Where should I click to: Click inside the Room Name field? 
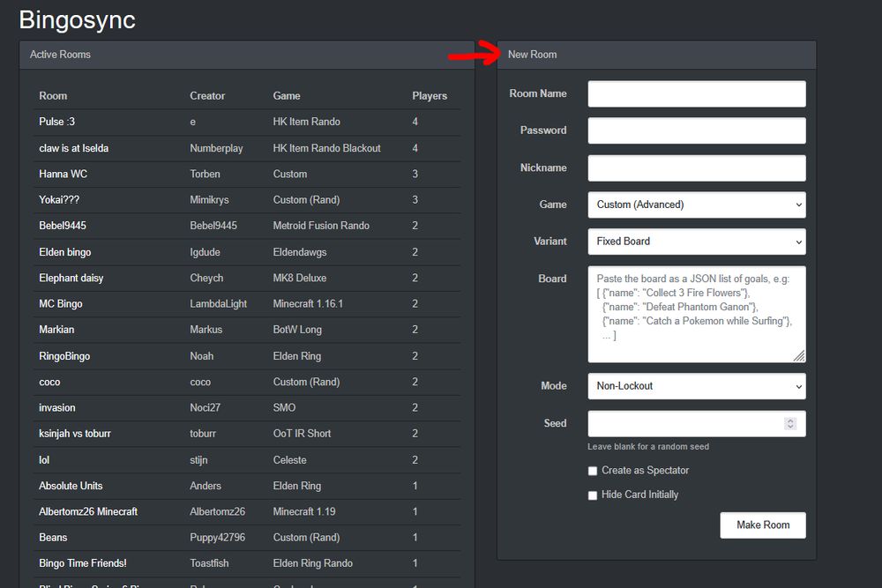696,93
